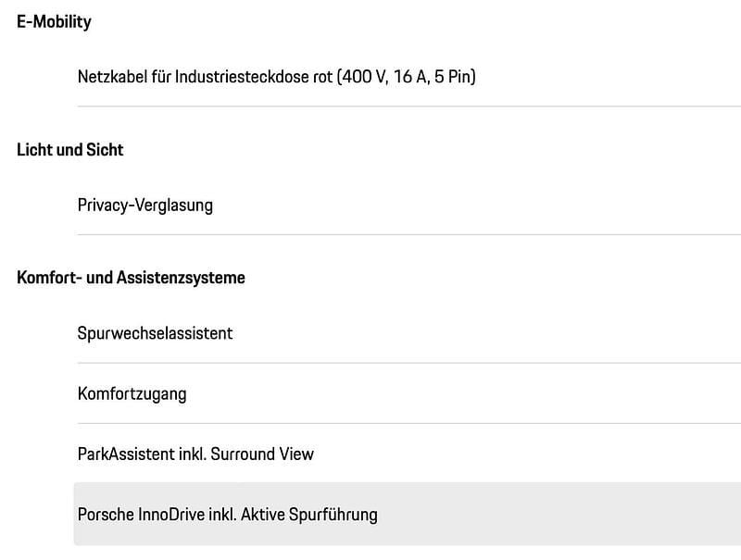
Task: Open ParkAssistent inkl. Surround View
Action: coord(195,454)
